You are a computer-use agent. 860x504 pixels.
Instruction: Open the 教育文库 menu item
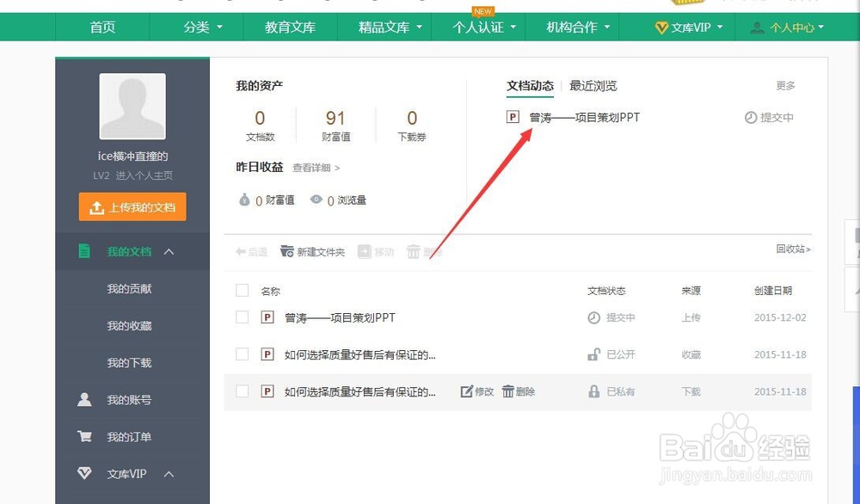tap(290, 27)
